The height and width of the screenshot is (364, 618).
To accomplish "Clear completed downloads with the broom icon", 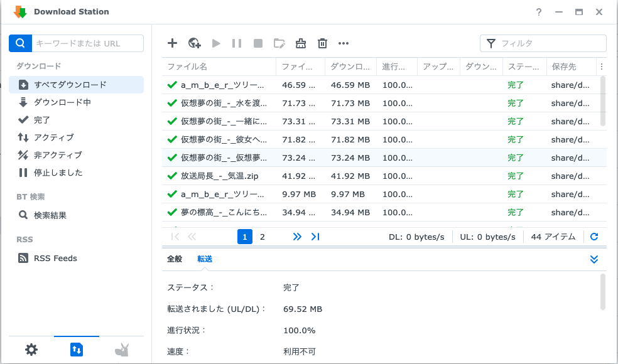I will click(x=301, y=43).
